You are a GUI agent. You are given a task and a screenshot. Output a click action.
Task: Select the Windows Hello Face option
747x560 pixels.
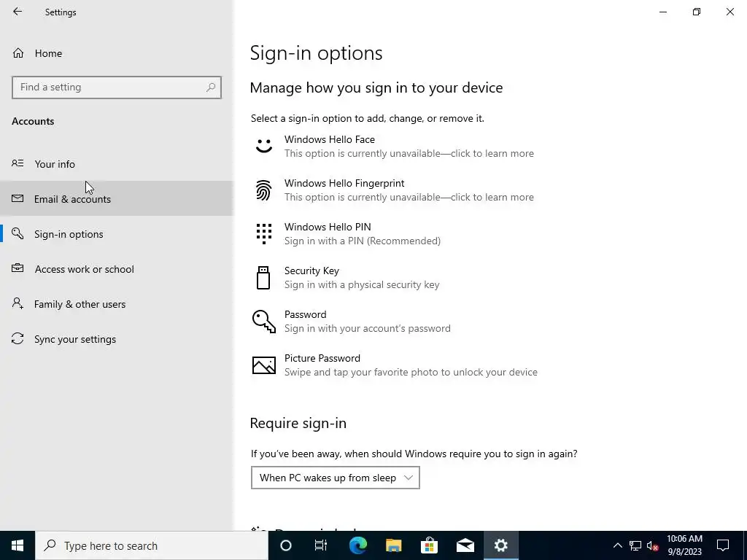(395, 146)
